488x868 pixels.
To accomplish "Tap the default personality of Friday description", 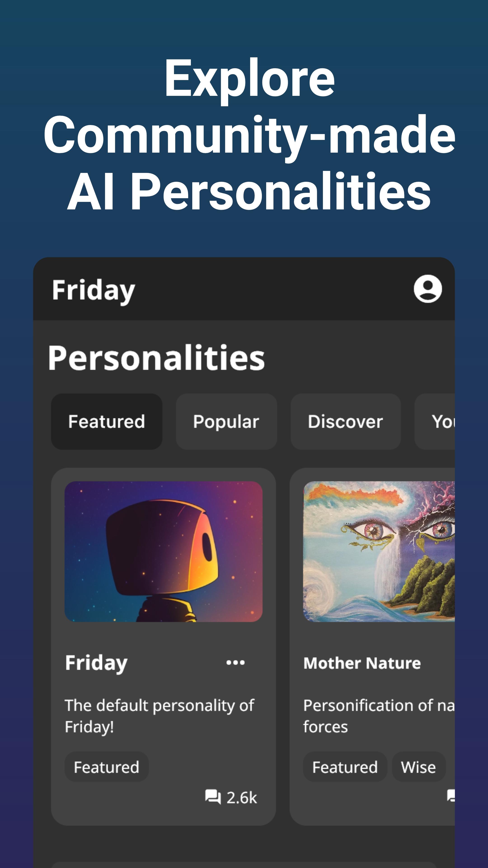I will tap(160, 716).
